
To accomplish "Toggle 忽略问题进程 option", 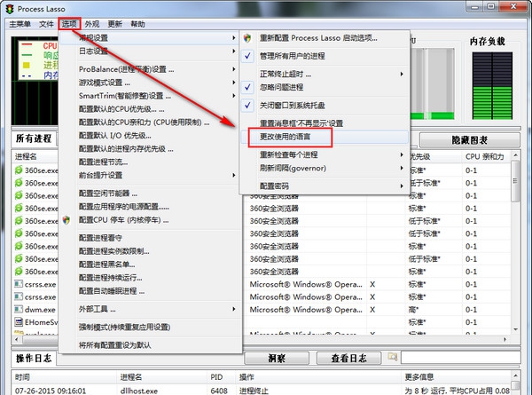I will 247,87.
